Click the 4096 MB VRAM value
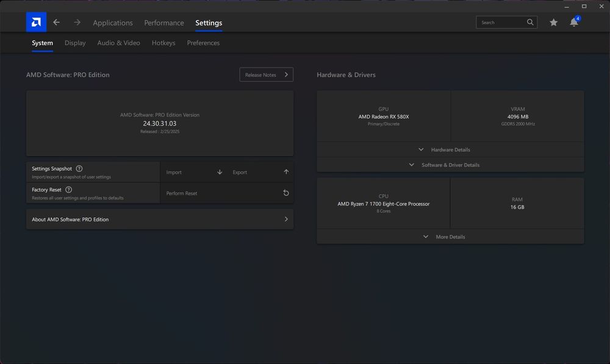 click(518, 116)
